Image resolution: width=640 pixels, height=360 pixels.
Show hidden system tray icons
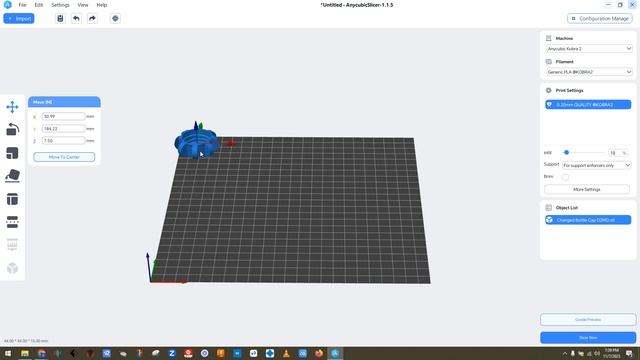click(x=565, y=353)
